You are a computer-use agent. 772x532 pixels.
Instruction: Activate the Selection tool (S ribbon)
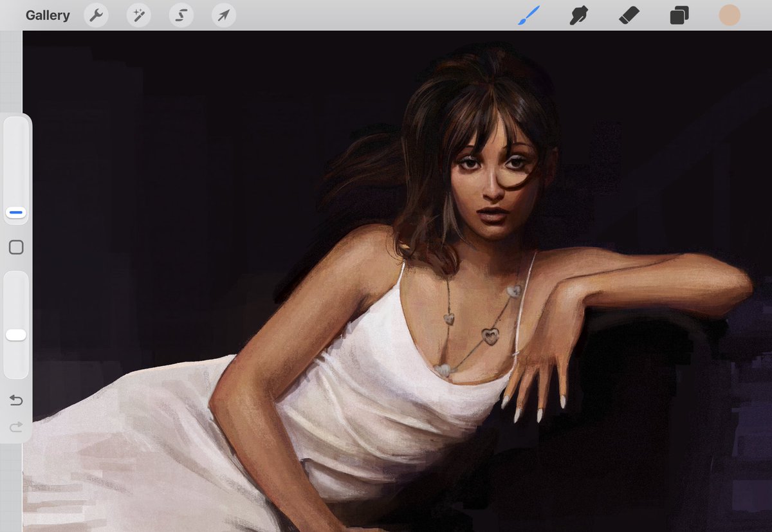pos(181,15)
